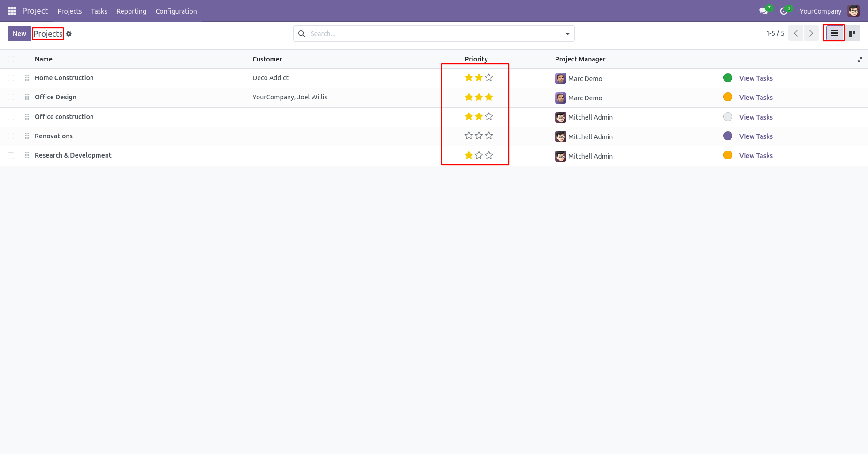This screenshot has width=868, height=454.
Task: Go to previous page of records
Action: tap(796, 33)
